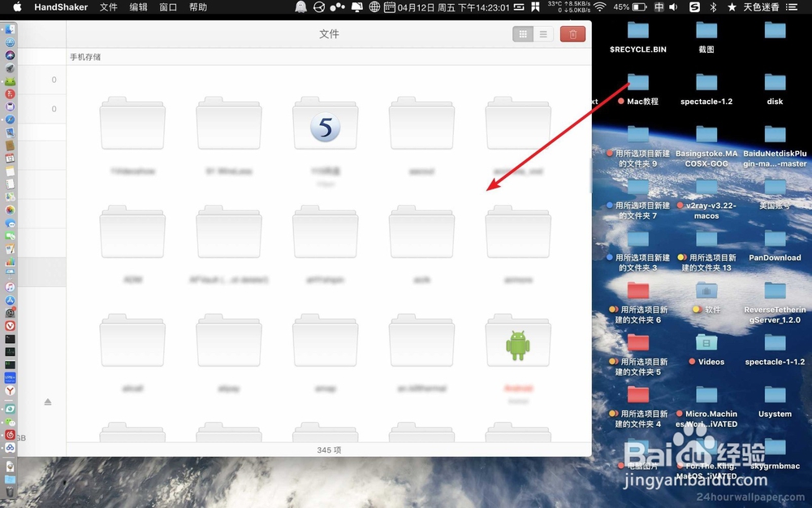Select the v2ray-v3.22-macos desktop folder
The width and height of the screenshot is (812, 508).
pos(706,198)
